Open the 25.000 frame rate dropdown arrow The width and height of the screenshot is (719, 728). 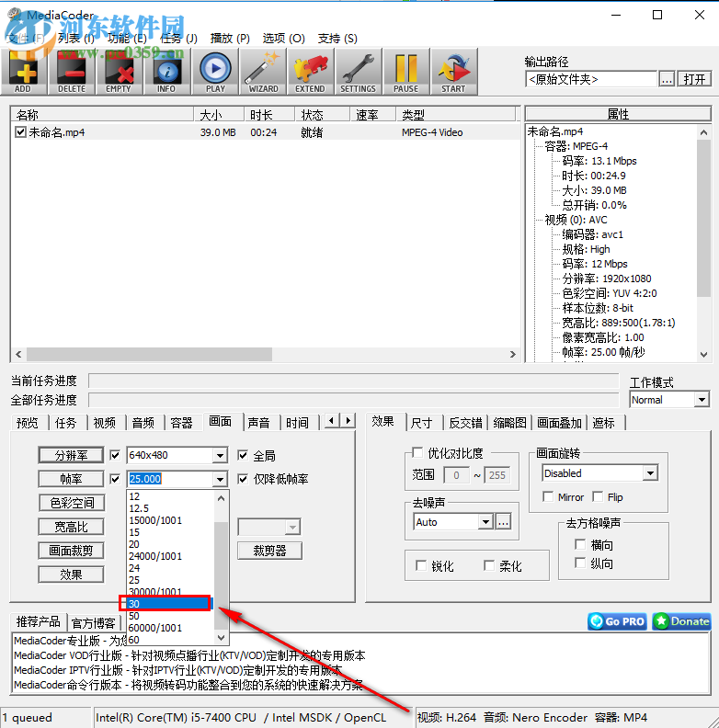coord(220,479)
